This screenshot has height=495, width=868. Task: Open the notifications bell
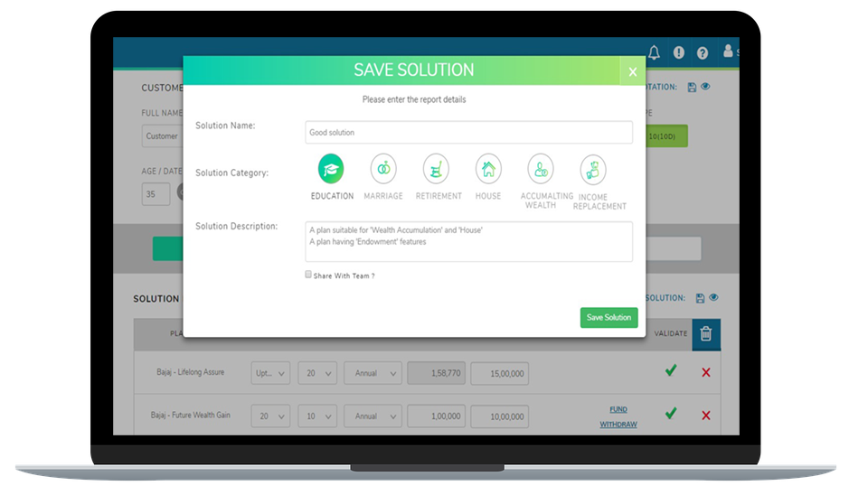coord(655,52)
